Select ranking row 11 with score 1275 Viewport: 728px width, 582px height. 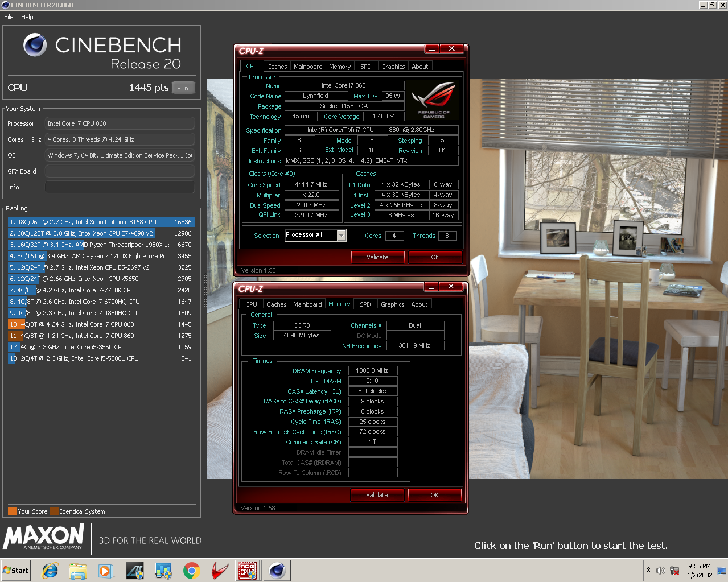(x=101, y=336)
